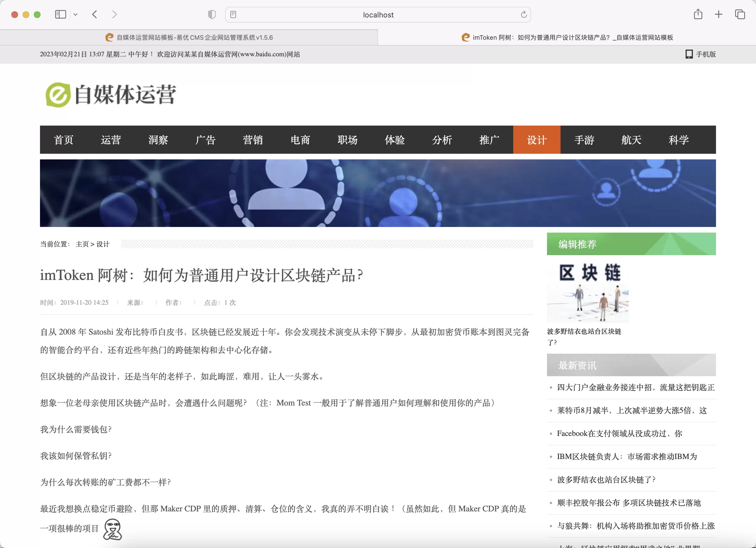Open the sidebar options dropdown chevron
Image resolution: width=756 pixels, height=548 pixels.
point(76,15)
